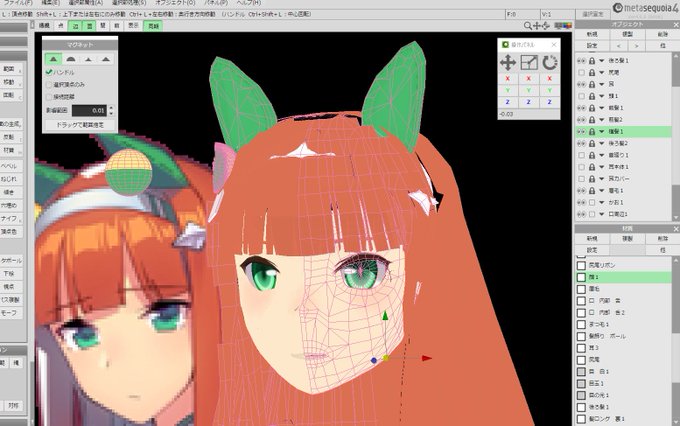The width and height of the screenshot is (680, 426).
Task: Click the pan view cross-arrows icon
Action: [x=537, y=26]
